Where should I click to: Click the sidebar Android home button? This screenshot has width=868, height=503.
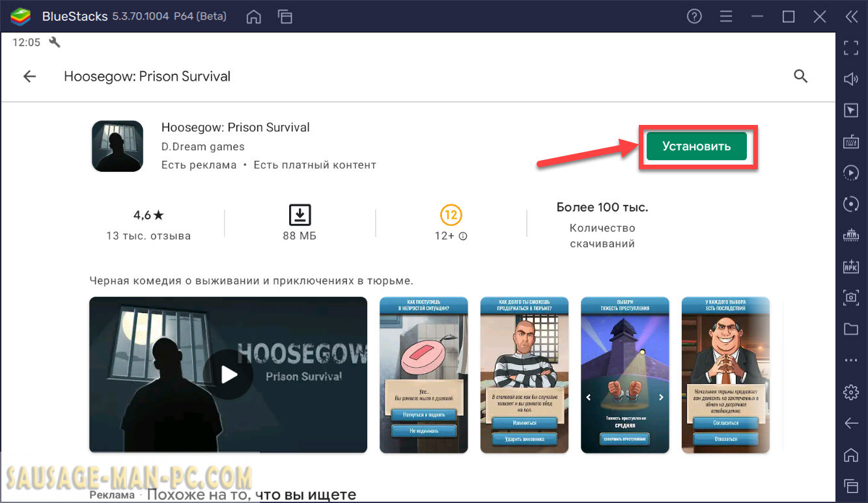point(851,454)
